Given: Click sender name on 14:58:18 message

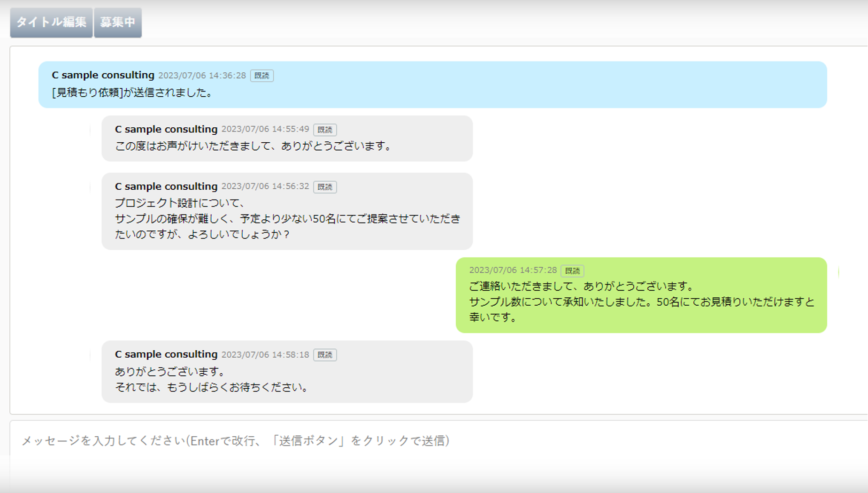Looking at the screenshot, I should 166,354.
